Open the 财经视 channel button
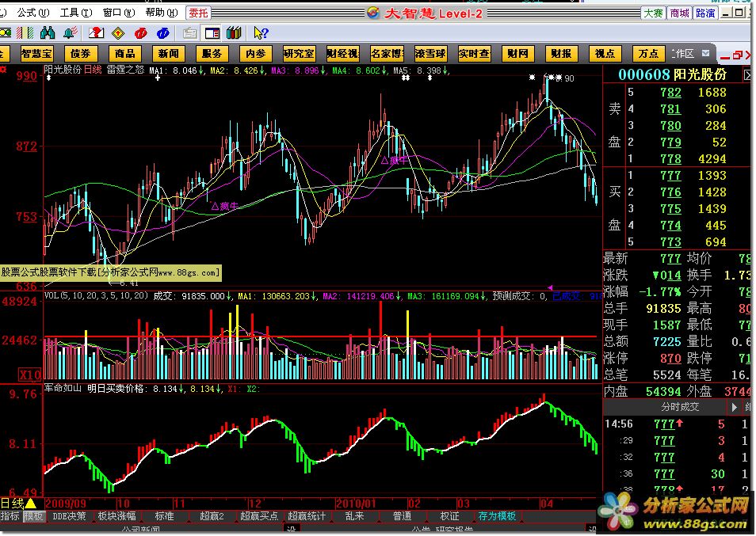Image resolution: width=756 pixels, height=536 pixels. [x=342, y=54]
